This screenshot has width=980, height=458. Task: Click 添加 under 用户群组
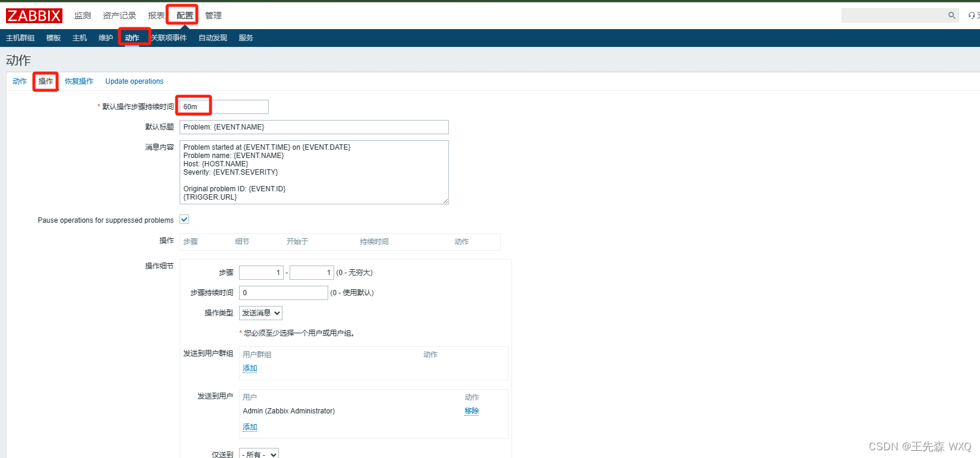coord(250,368)
